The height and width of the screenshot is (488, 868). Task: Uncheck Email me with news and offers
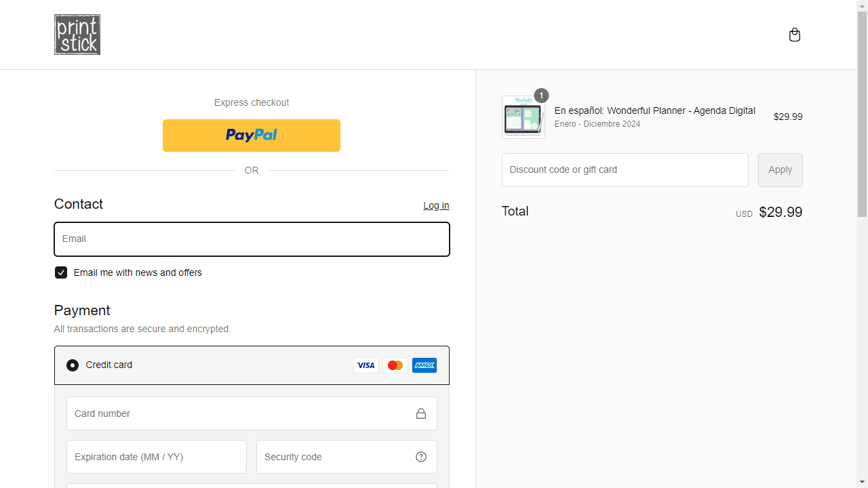click(x=61, y=272)
